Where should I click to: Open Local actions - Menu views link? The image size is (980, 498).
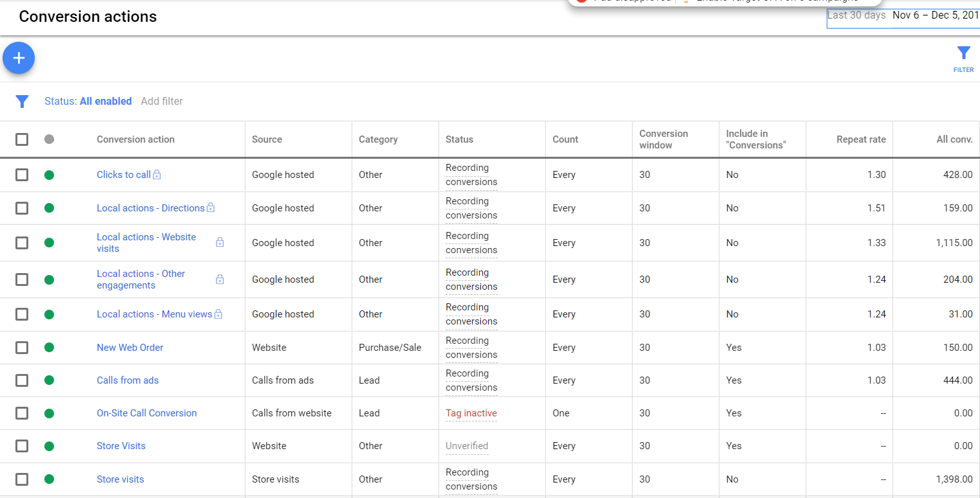[154, 314]
